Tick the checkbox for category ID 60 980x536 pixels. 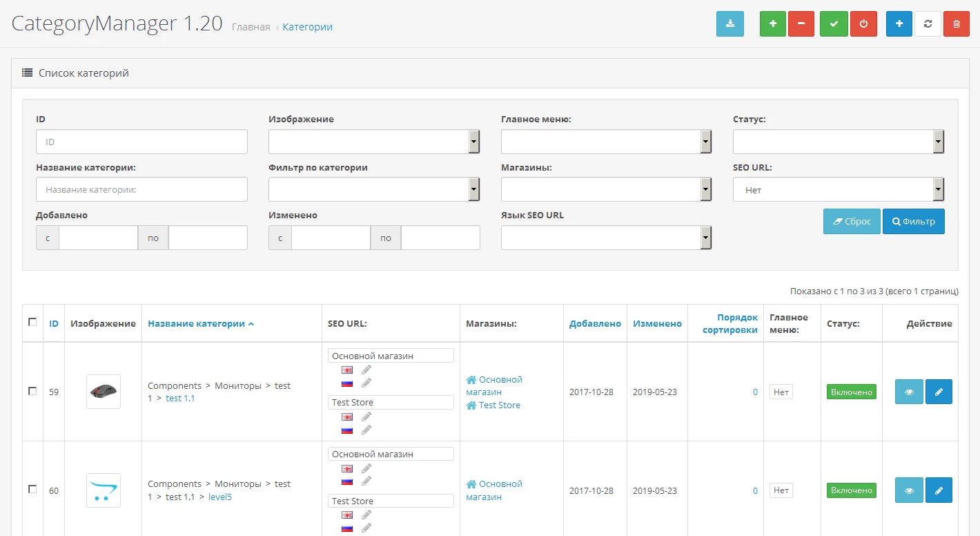(x=32, y=489)
